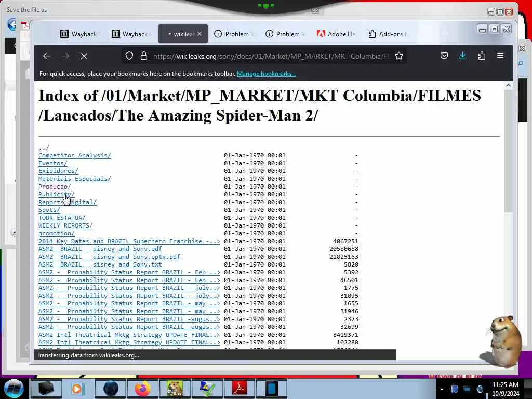The image size is (532, 399).
Task: Switch to Add-ons Manager tab
Action: [388, 34]
